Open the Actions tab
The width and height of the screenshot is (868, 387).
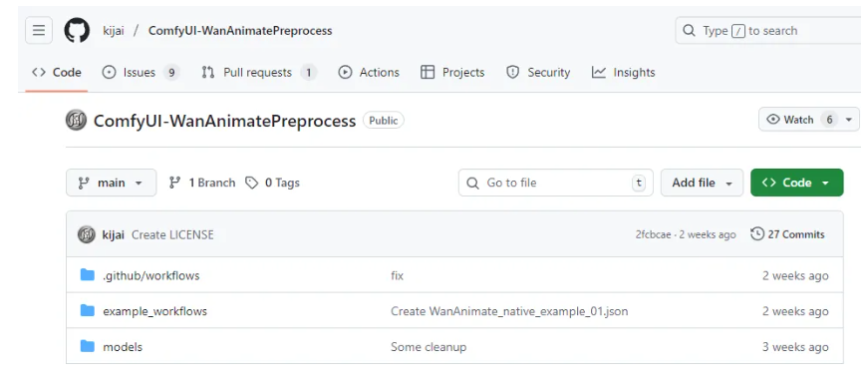(369, 73)
